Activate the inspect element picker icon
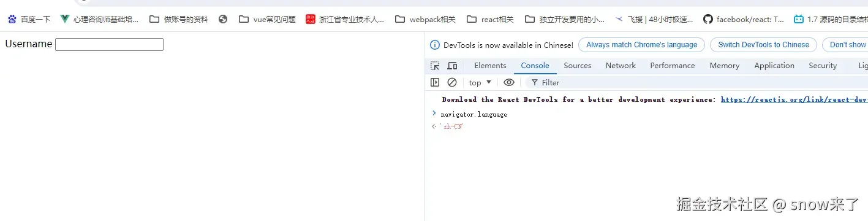 (435, 66)
